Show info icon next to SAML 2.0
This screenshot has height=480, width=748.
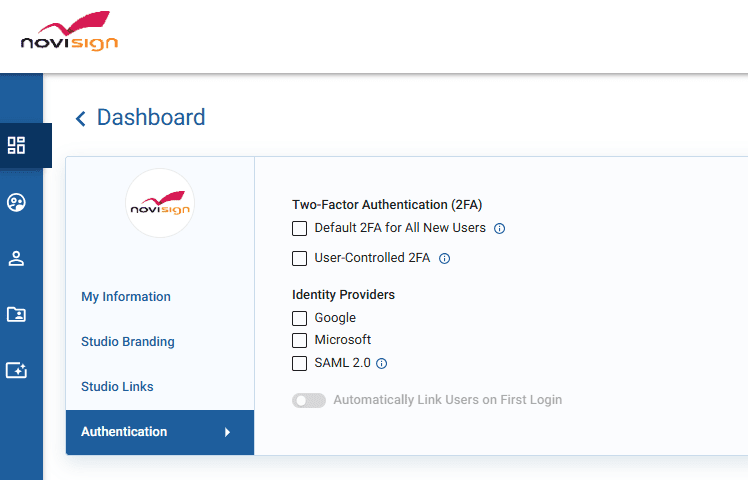(x=381, y=364)
